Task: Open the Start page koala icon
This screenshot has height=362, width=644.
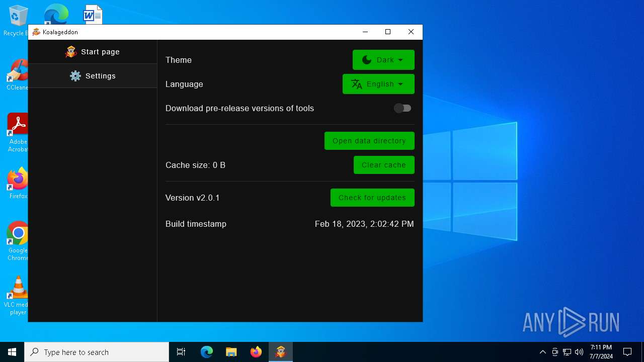Action: (x=71, y=52)
